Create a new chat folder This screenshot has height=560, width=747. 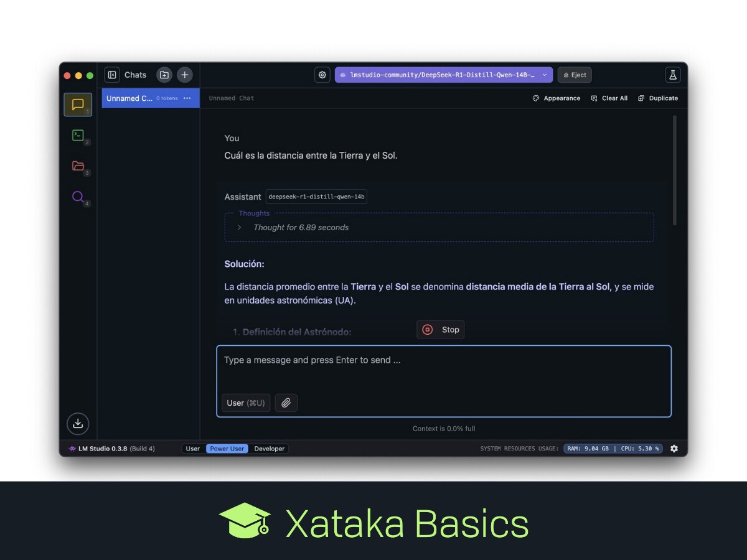(164, 75)
